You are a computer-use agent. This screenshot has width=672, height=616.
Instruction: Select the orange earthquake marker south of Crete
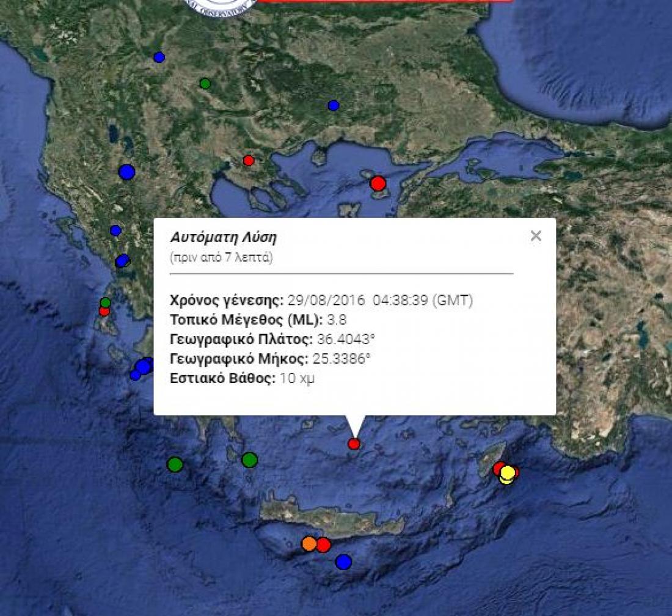(309, 543)
